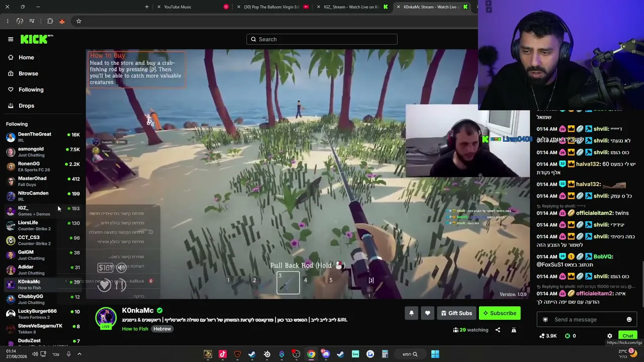Select Adidar in the Following list

coord(43,269)
